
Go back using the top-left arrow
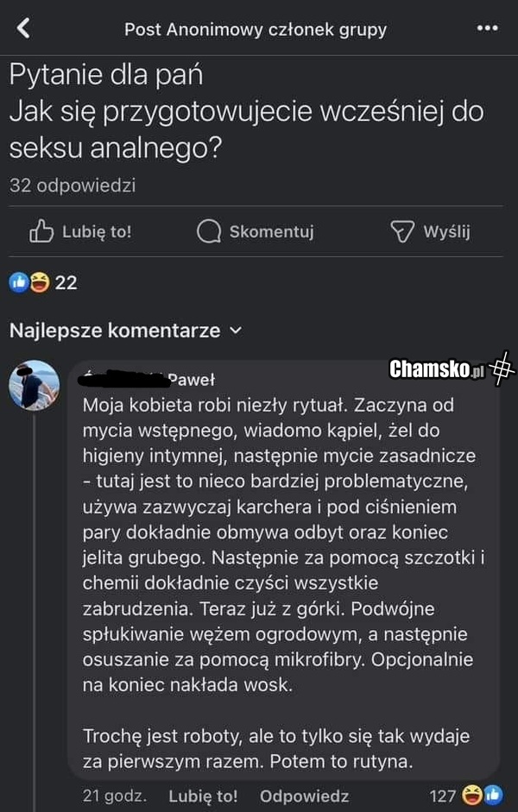pyautogui.click(x=23, y=28)
